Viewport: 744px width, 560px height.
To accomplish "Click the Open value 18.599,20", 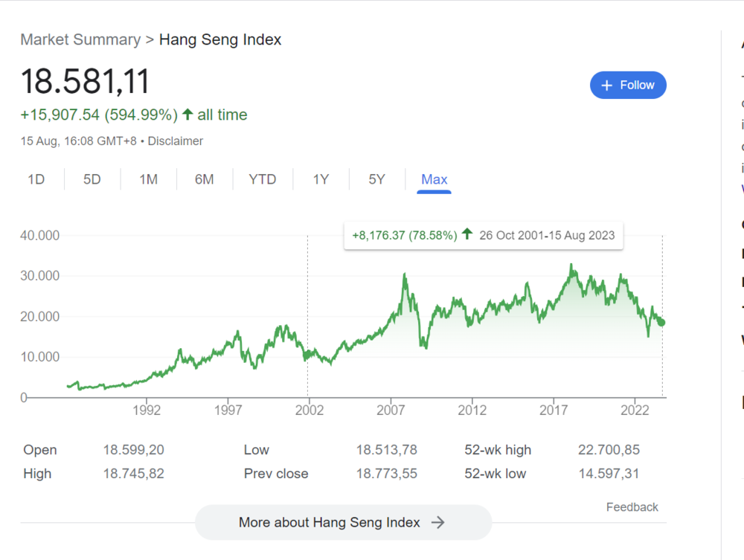I will pyautogui.click(x=134, y=450).
